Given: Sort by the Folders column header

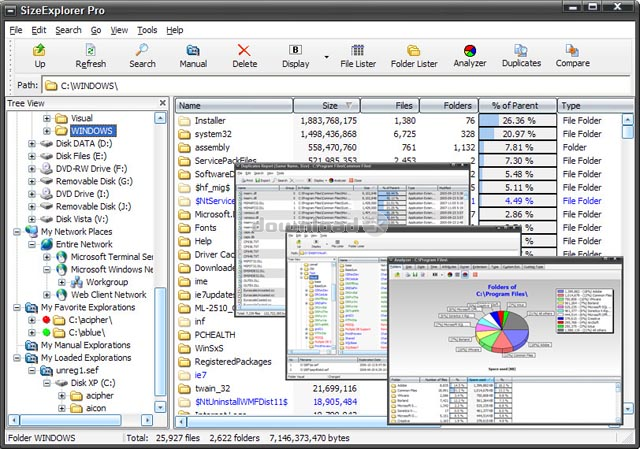Looking at the screenshot, I should tap(449, 106).
